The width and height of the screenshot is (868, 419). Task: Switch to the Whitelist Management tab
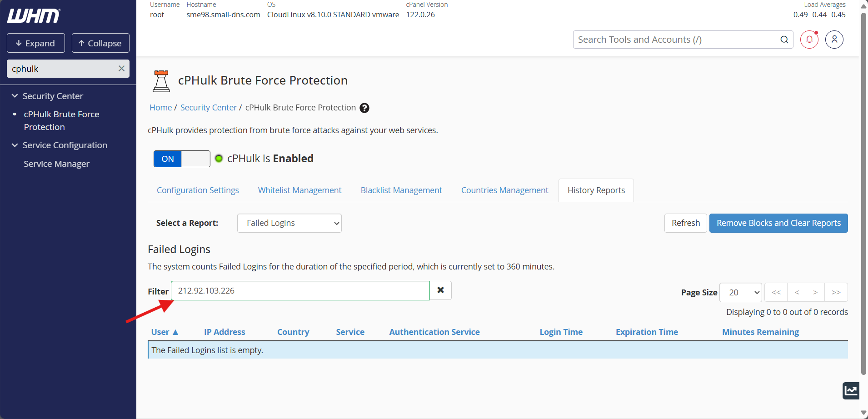[x=299, y=190]
